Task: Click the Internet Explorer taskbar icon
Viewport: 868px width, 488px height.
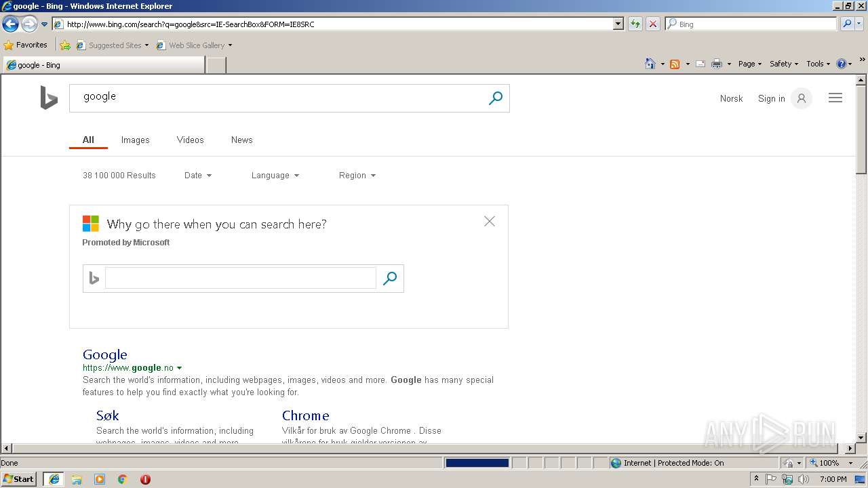Action: (x=54, y=479)
